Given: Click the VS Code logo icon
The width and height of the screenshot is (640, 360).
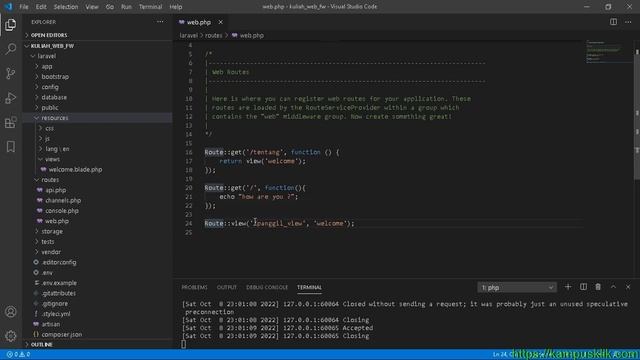Looking at the screenshot, I should pyautogui.click(x=8, y=7).
